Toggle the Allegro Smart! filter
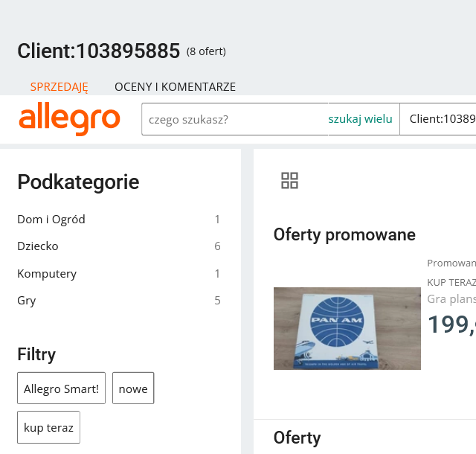Image resolution: width=476 pixels, height=454 pixels. coord(61,389)
